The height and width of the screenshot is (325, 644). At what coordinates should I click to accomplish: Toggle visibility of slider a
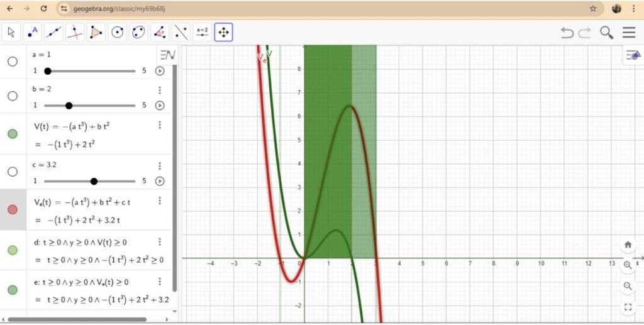click(x=13, y=62)
